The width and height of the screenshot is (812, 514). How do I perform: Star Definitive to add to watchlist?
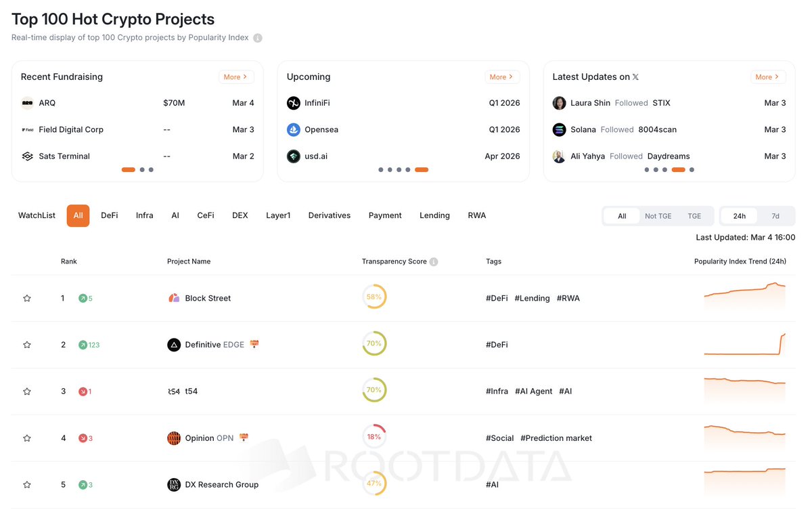27,345
